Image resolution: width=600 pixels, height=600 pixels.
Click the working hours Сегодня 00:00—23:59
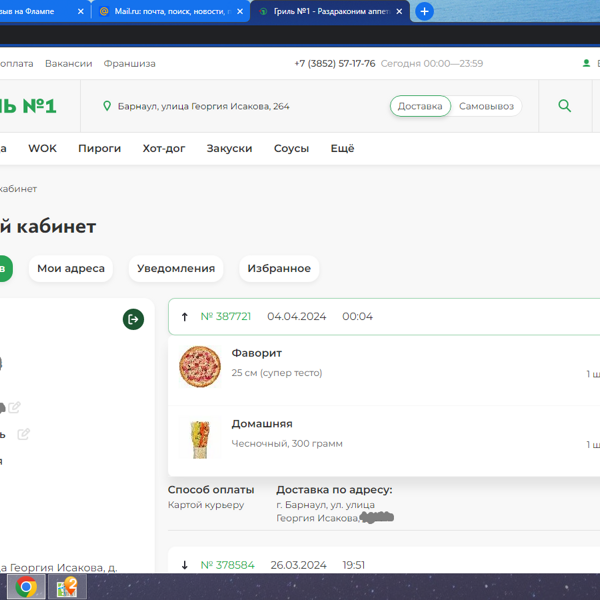point(432,64)
